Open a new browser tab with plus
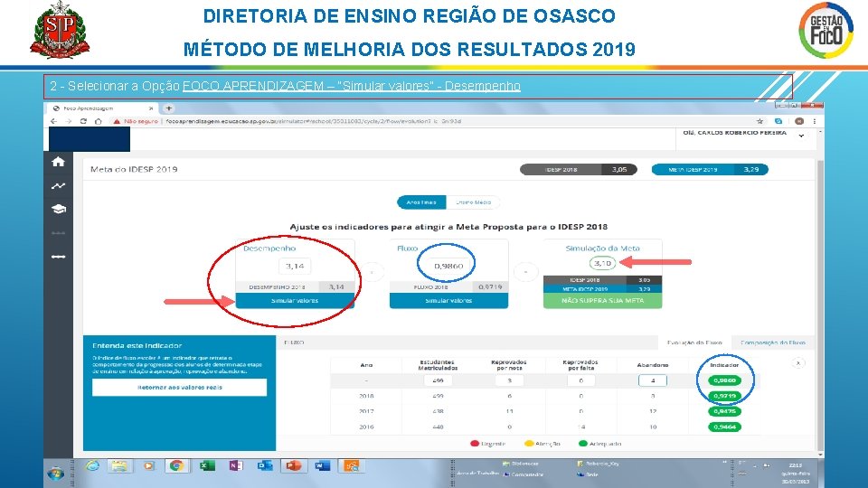 (169, 108)
